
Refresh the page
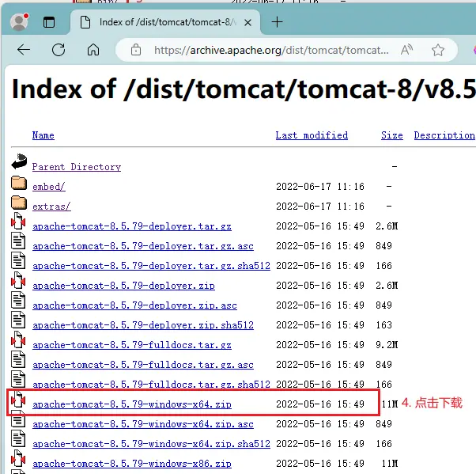coord(59,50)
